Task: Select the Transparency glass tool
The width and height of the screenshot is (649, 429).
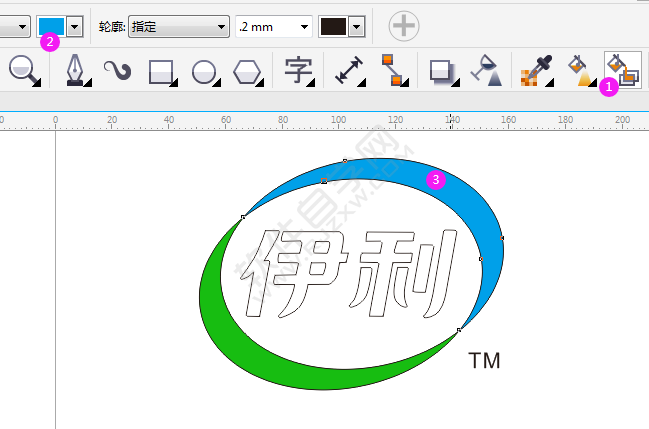Action: tap(486, 70)
